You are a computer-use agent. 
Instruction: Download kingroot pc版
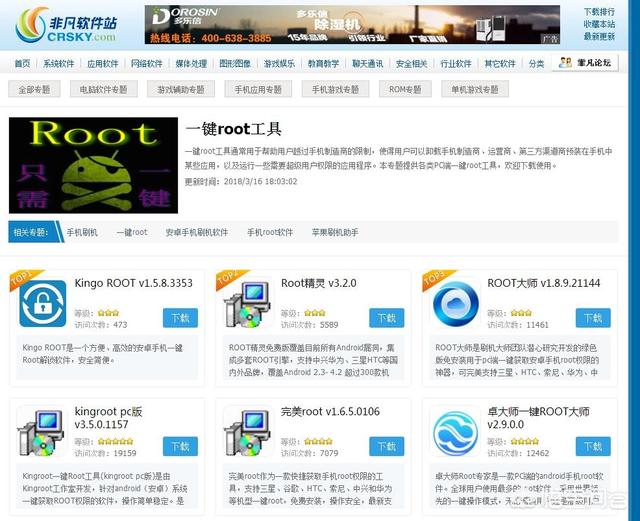click(x=180, y=446)
